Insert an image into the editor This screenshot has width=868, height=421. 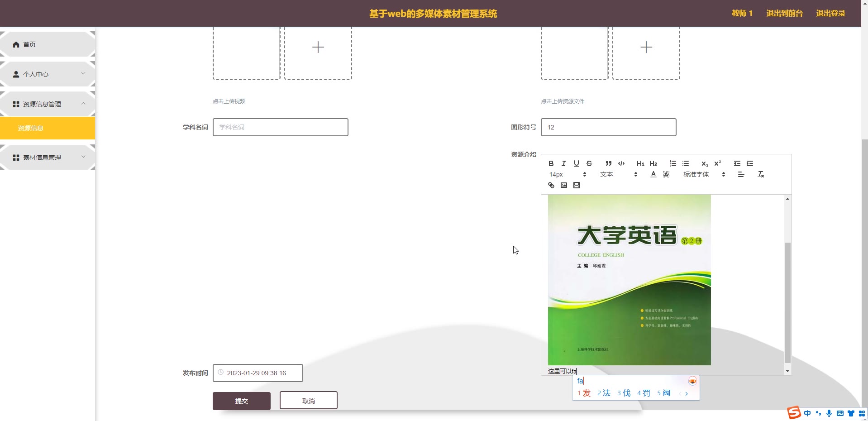click(563, 185)
